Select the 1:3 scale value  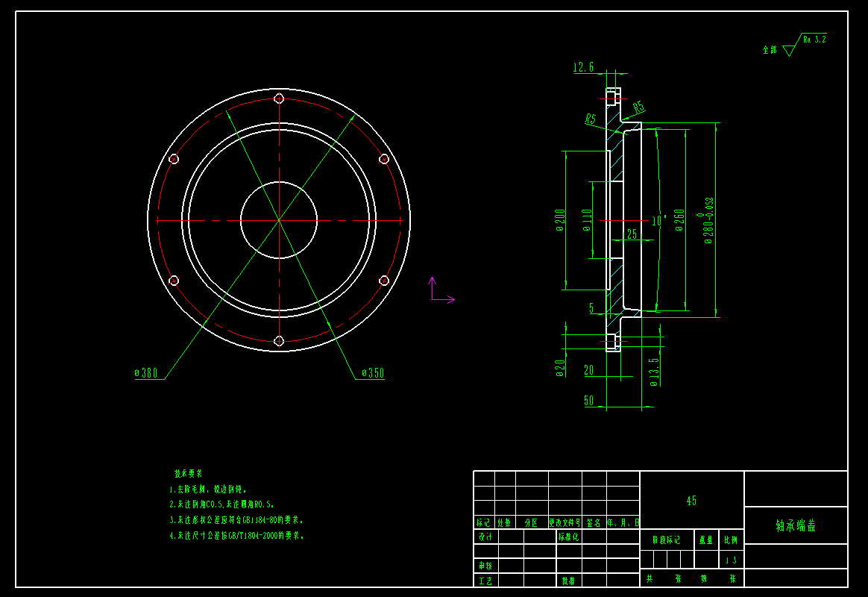[732, 560]
